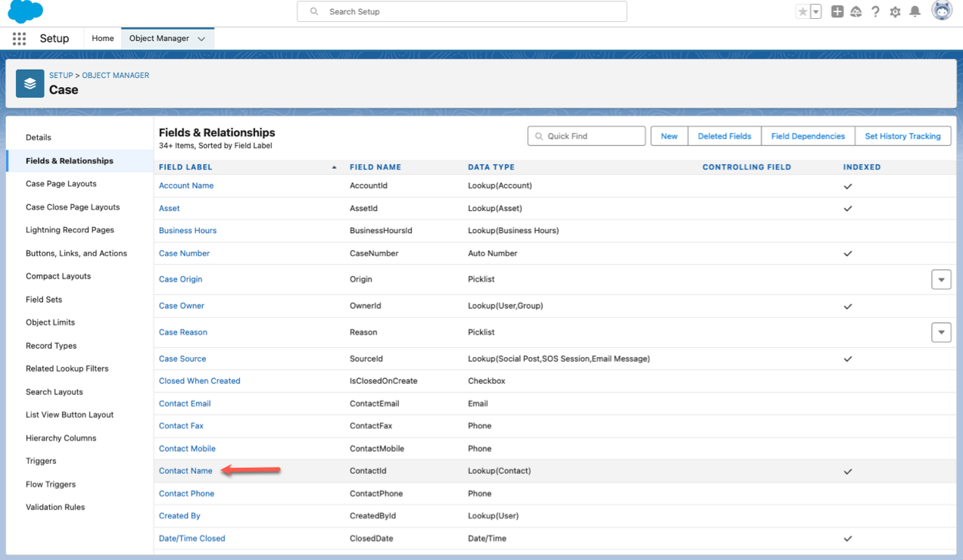Screen dimensions: 963x560
Task: Open the Global Actions plus icon
Action: 837,12
